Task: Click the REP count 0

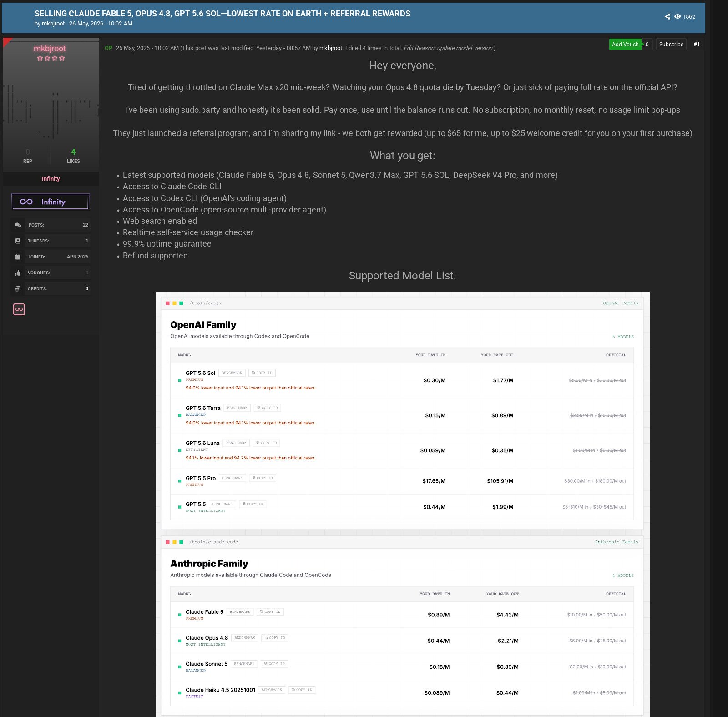Action: point(28,152)
